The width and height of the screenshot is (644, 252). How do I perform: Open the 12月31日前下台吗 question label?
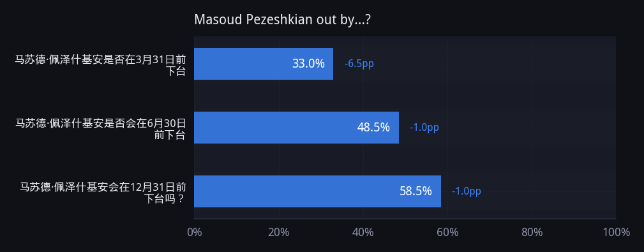(x=103, y=193)
